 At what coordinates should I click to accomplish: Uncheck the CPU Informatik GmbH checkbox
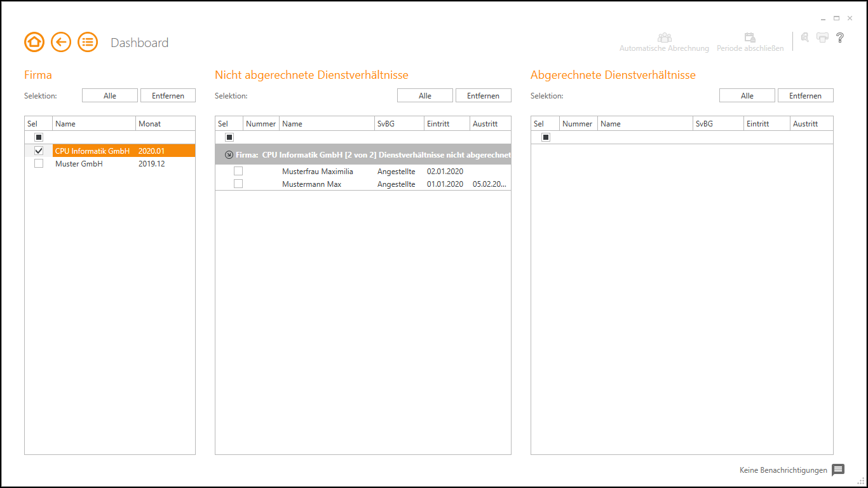[x=39, y=151]
